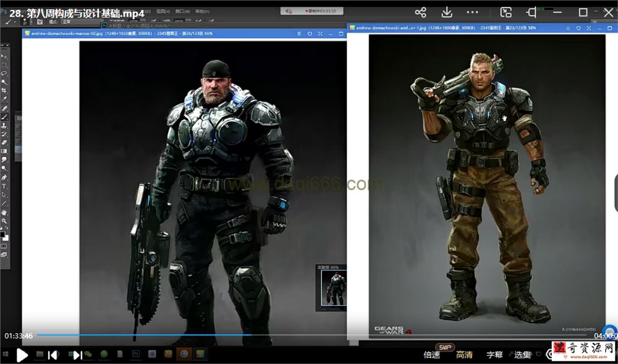Image resolution: width=618 pixels, height=364 pixels.
Task: Open the blend mode dropdown
Action: pyautogui.click(x=82, y=22)
